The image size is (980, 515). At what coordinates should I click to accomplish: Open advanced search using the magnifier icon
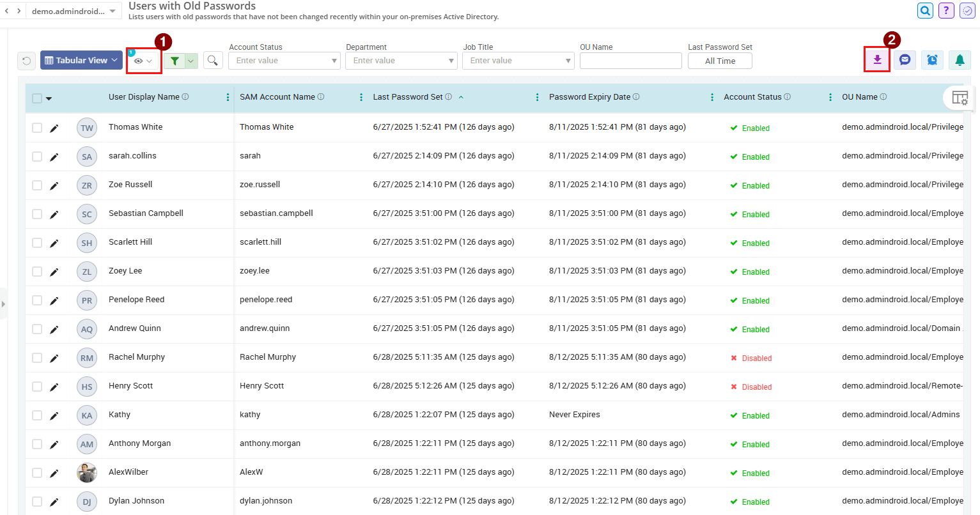click(x=213, y=59)
